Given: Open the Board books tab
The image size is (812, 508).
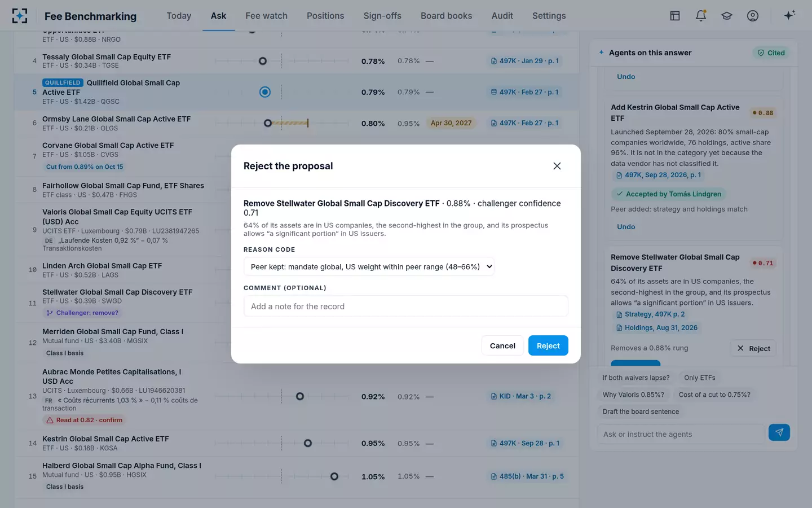Looking at the screenshot, I should (x=446, y=16).
